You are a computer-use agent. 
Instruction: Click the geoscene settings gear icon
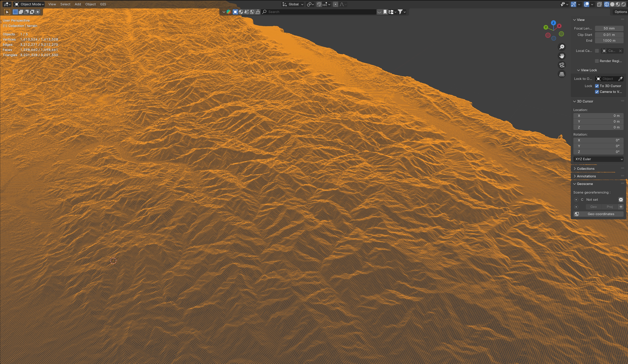pos(621,200)
